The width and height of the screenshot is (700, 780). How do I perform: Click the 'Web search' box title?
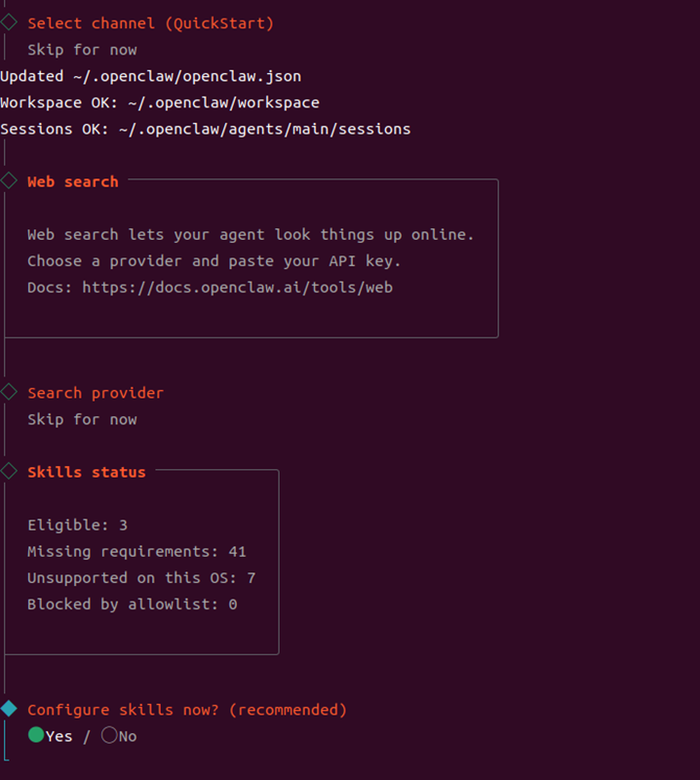click(73, 181)
